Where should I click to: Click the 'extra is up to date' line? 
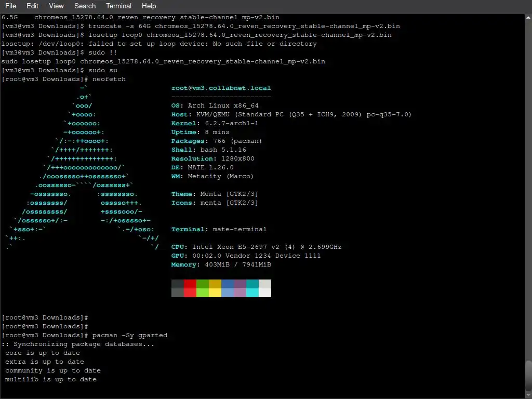click(x=45, y=362)
